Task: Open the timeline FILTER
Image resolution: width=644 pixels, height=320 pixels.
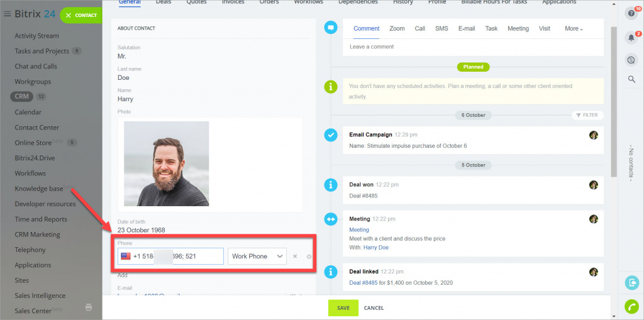Action: [587, 115]
